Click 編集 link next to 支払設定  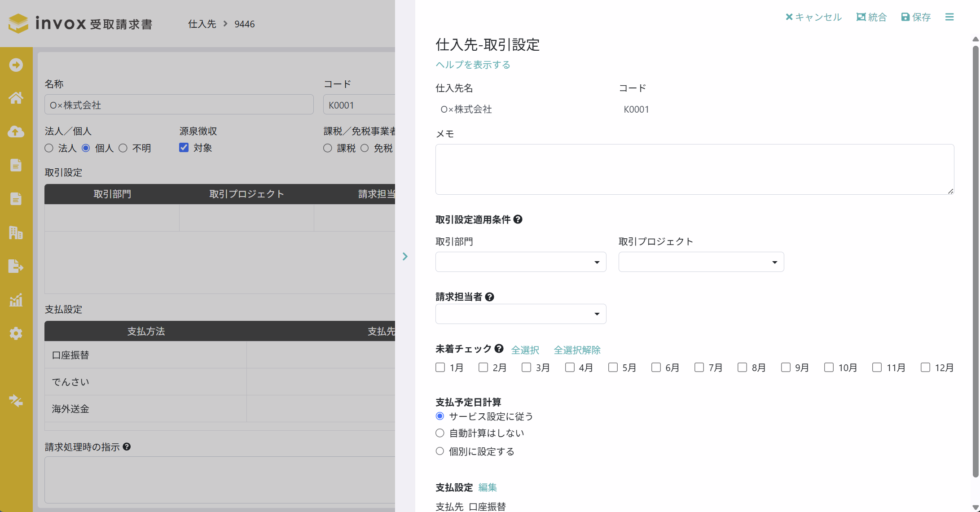pyautogui.click(x=488, y=487)
